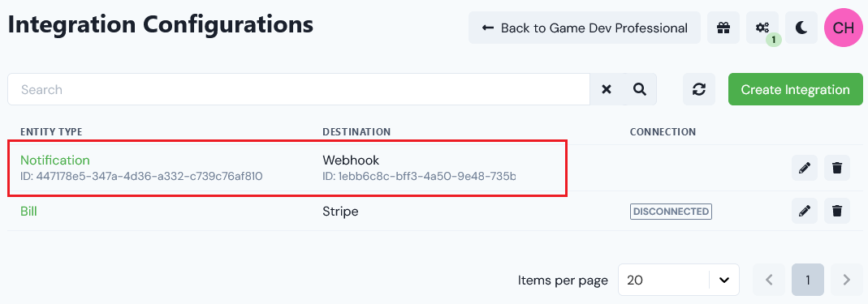Edit the Notification Webhook integration
Screen dimensions: 868x304
[x=805, y=168]
